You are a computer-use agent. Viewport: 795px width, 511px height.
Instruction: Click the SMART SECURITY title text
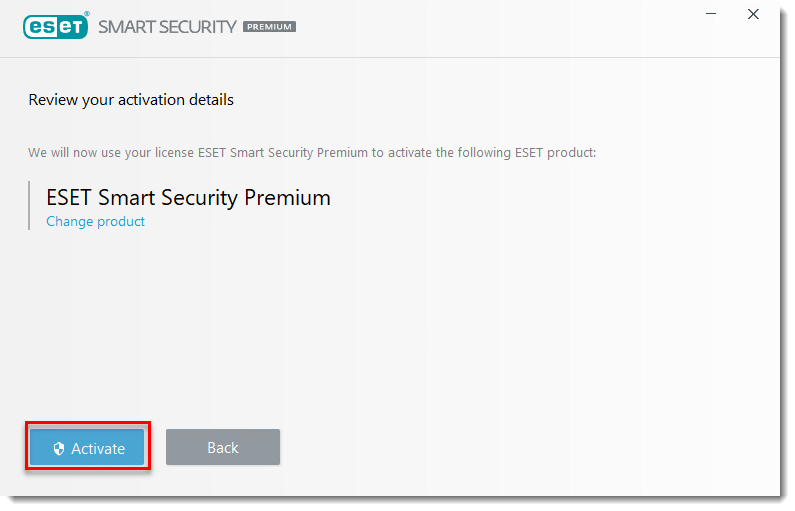166,26
